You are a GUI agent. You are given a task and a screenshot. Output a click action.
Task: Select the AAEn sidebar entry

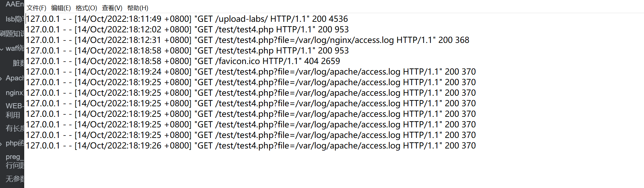pos(14,4)
